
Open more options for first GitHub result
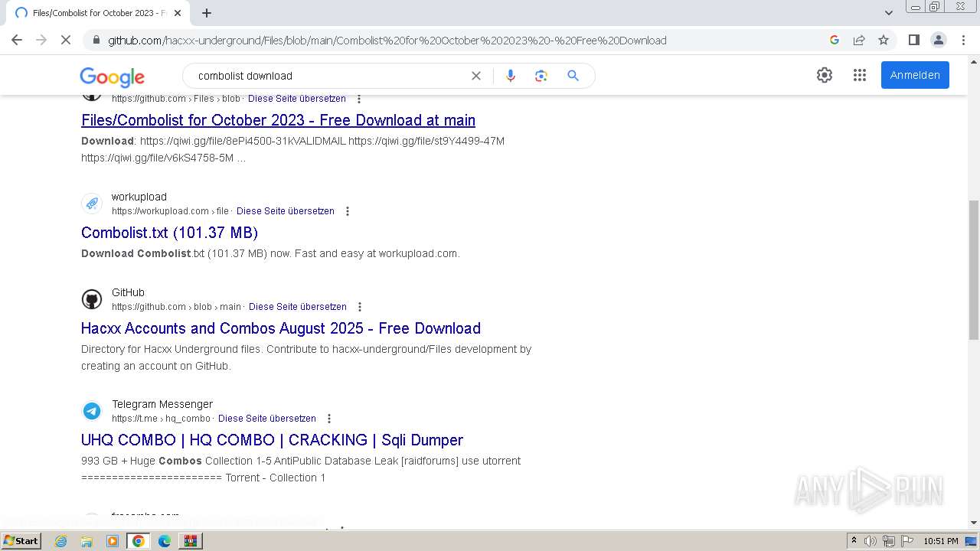pyautogui.click(x=359, y=99)
